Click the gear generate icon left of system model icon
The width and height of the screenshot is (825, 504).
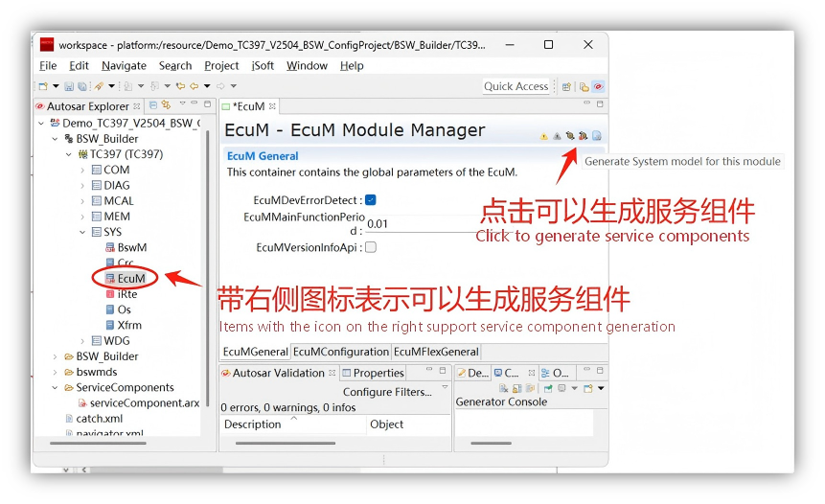[x=570, y=136]
